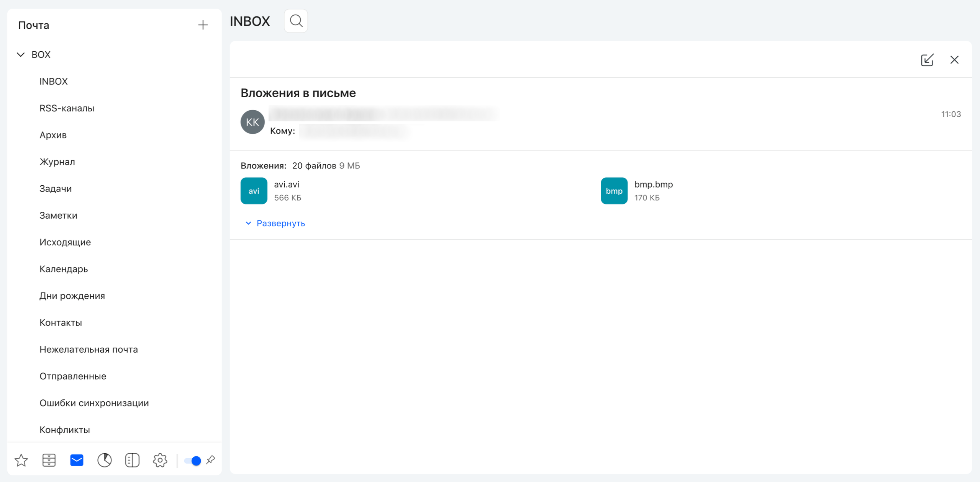Screen dimensions: 980x482
Task: Click the 11:03 message time
Action: [x=951, y=114]
